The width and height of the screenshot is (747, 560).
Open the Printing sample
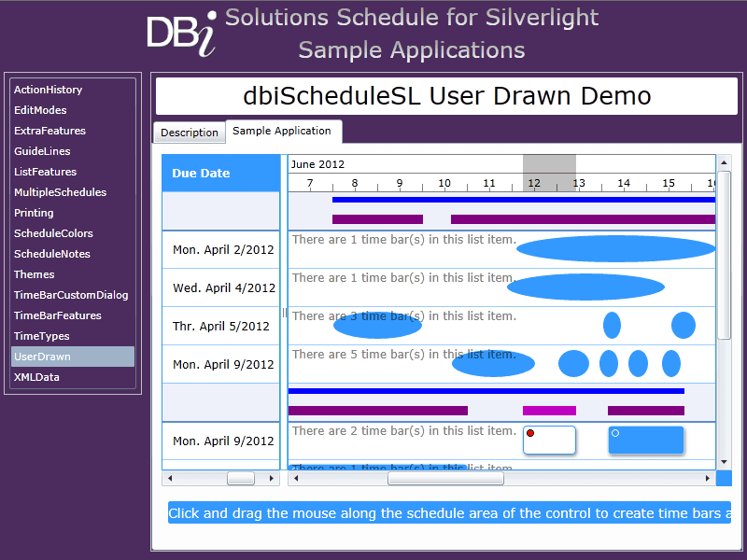[x=73, y=213]
